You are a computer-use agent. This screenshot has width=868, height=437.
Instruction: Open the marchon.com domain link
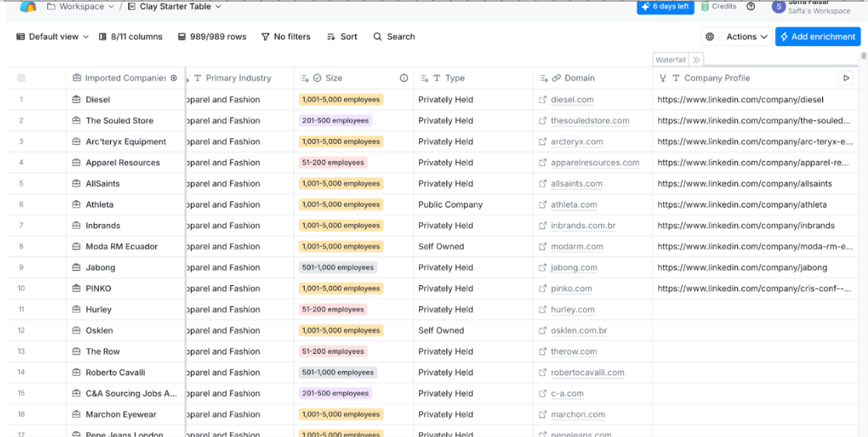pos(578,414)
